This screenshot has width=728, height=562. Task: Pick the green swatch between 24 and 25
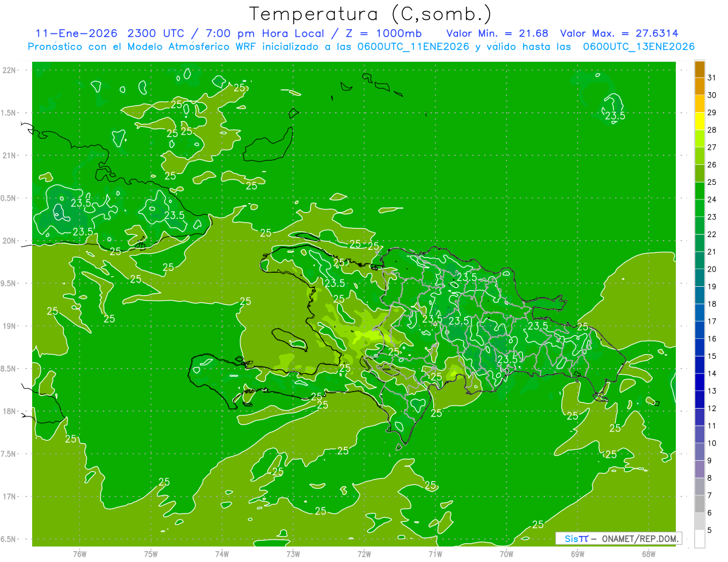click(699, 191)
